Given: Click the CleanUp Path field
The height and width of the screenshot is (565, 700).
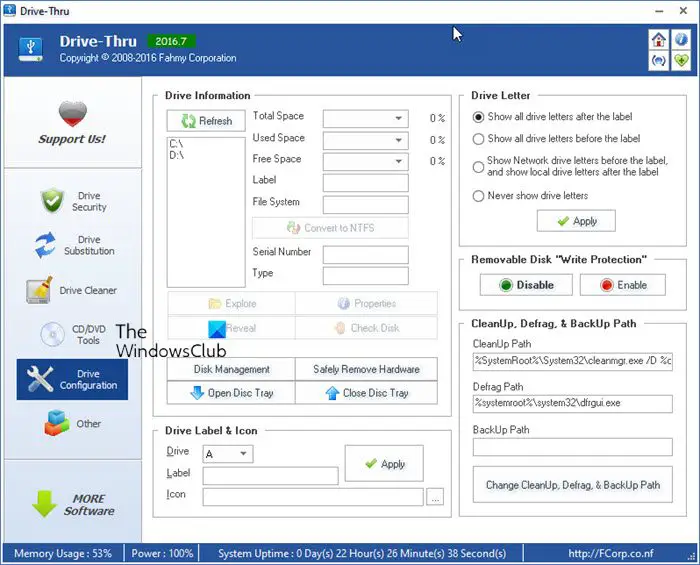Looking at the screenshot, I should pyautogui.click(x=573, y=361).
